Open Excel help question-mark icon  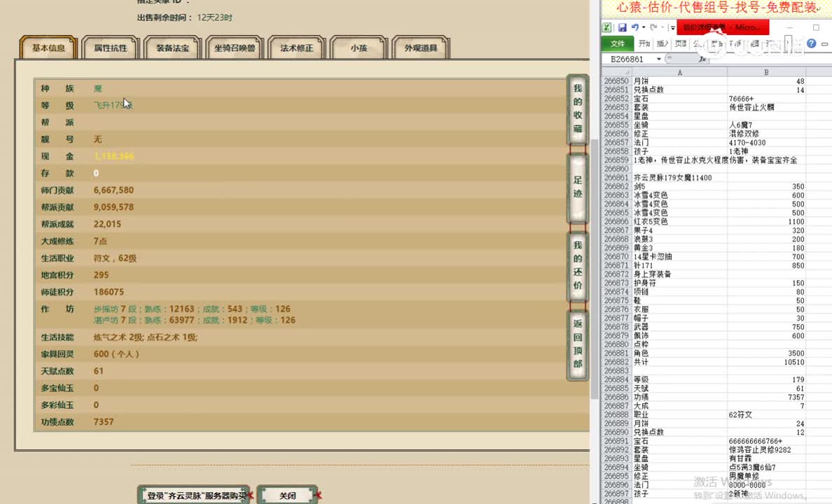click(811, 43)
